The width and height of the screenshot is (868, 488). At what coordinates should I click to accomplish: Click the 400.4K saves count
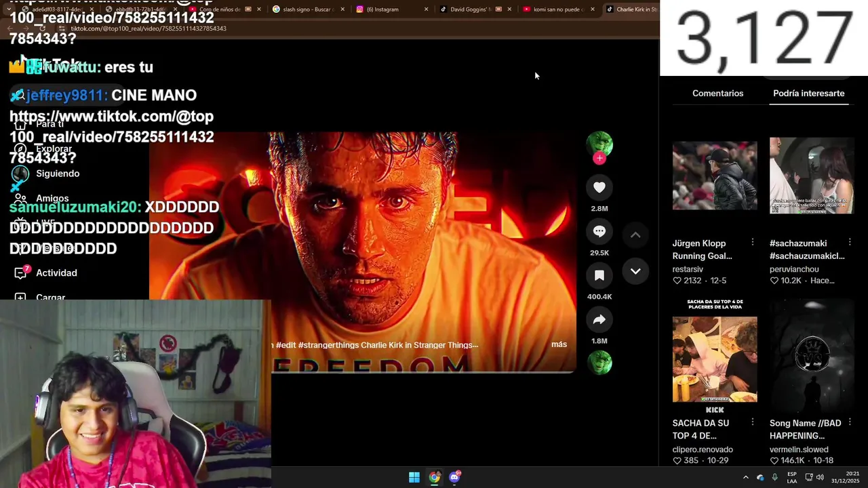click(599, 297)
